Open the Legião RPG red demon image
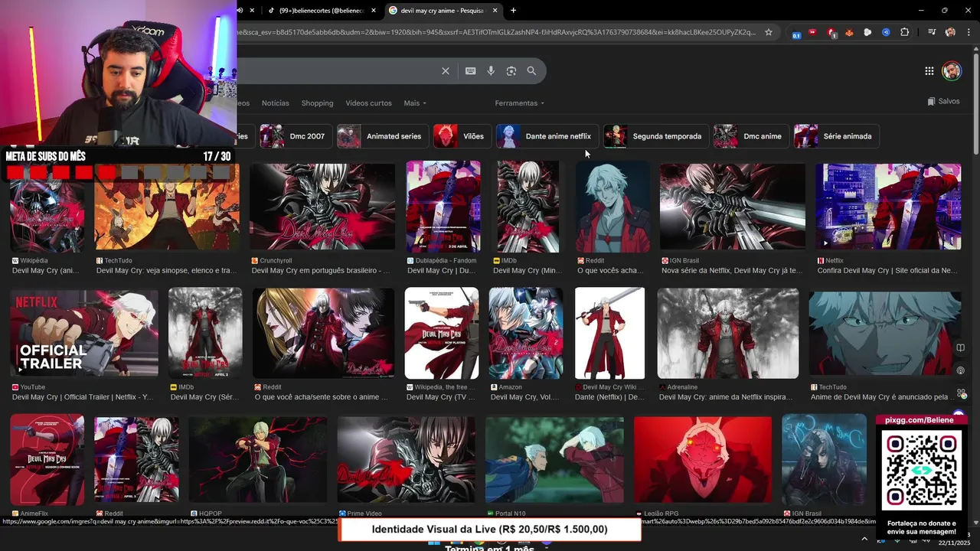 (703, 460)
